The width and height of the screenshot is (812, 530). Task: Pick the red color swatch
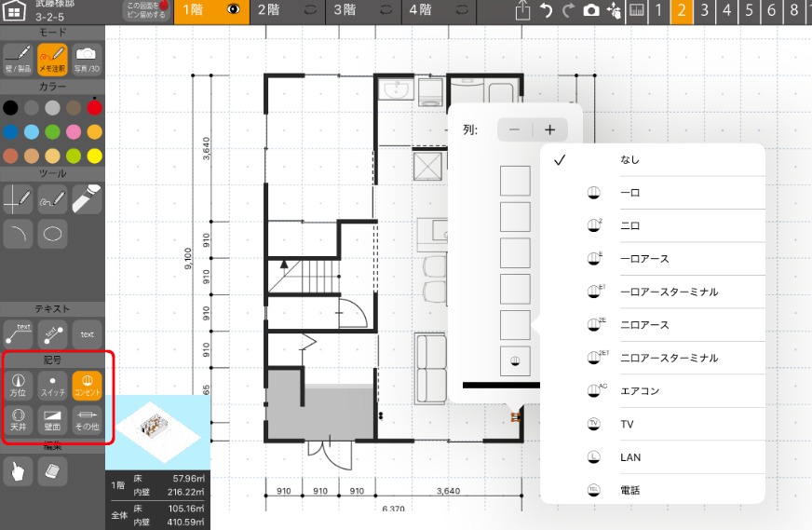94,108
